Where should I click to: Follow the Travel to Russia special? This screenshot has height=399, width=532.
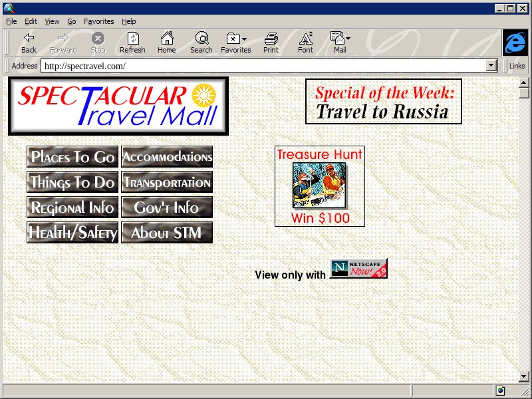pyautogui.click(x=382, y=102)
